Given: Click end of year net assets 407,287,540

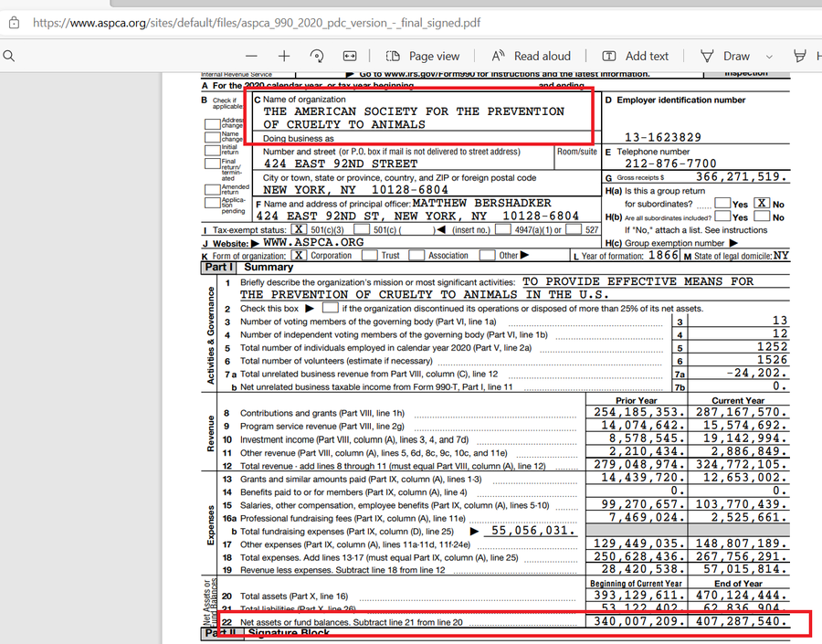Looking at the screenshot, I should 742,622.
